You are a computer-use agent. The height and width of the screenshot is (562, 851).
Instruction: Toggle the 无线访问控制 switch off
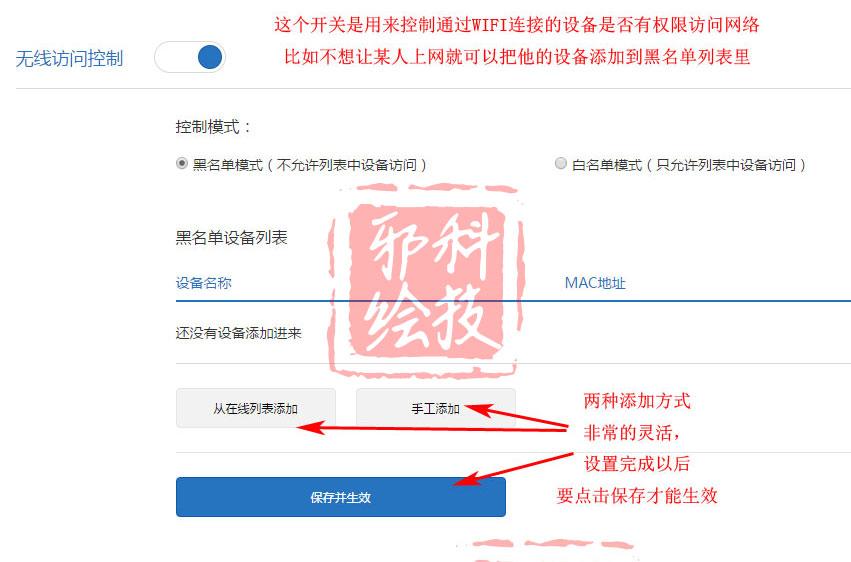pos(189,57)
